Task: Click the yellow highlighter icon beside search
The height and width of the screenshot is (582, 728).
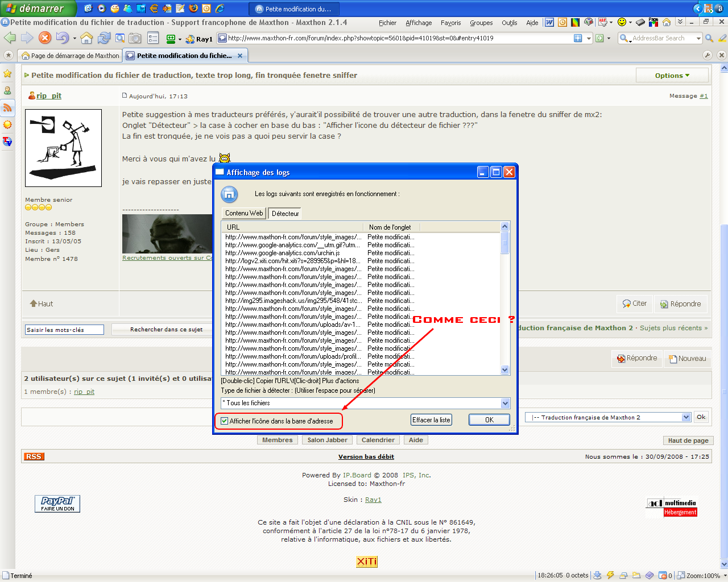Action: (722, 38)
